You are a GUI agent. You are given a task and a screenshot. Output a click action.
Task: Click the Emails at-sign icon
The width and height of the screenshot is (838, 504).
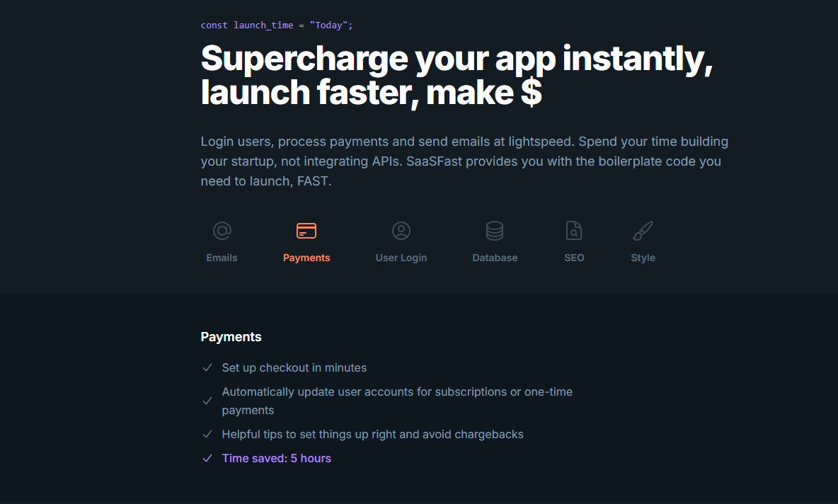(222, 231)
